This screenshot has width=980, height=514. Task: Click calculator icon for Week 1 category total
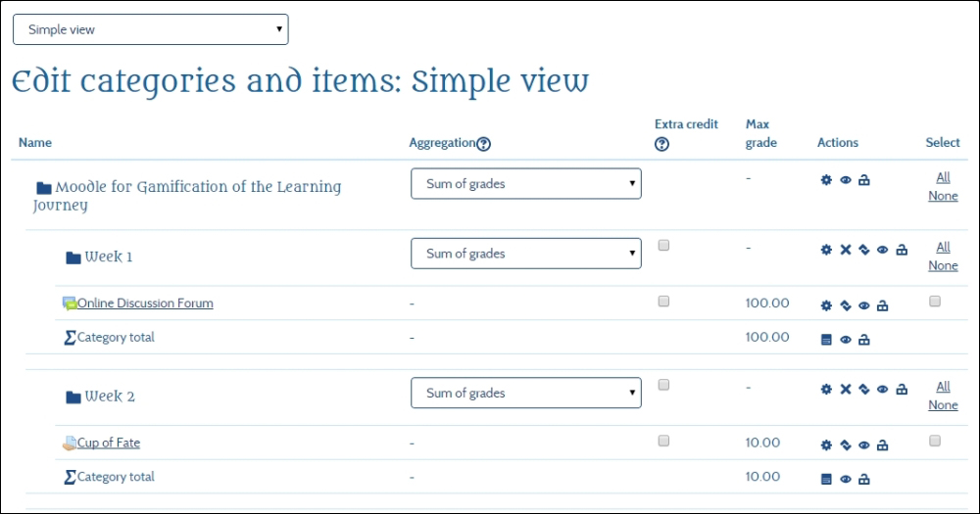tap(826, 340)
